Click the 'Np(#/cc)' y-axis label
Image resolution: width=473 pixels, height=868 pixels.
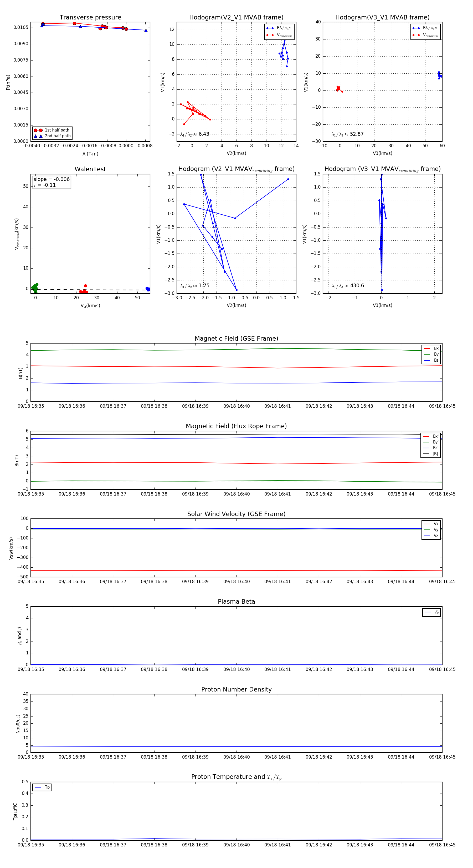click(18, 723)
